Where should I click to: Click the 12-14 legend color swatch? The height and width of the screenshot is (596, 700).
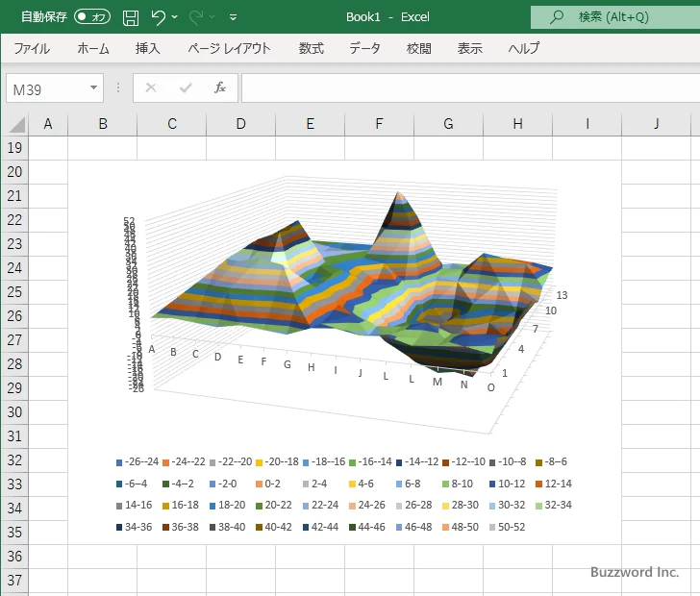pyautogui.click(x=538, y=484)
